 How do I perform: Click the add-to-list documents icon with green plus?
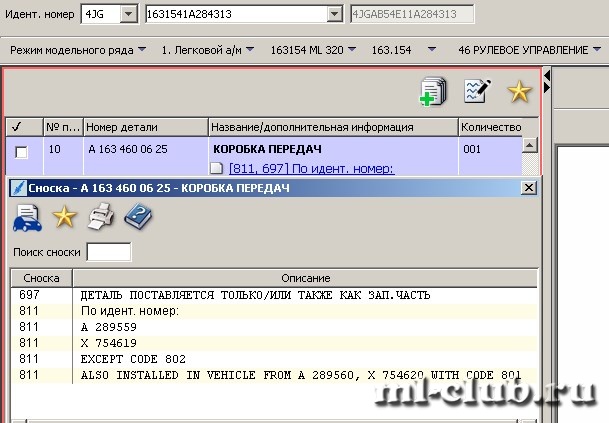433,91
